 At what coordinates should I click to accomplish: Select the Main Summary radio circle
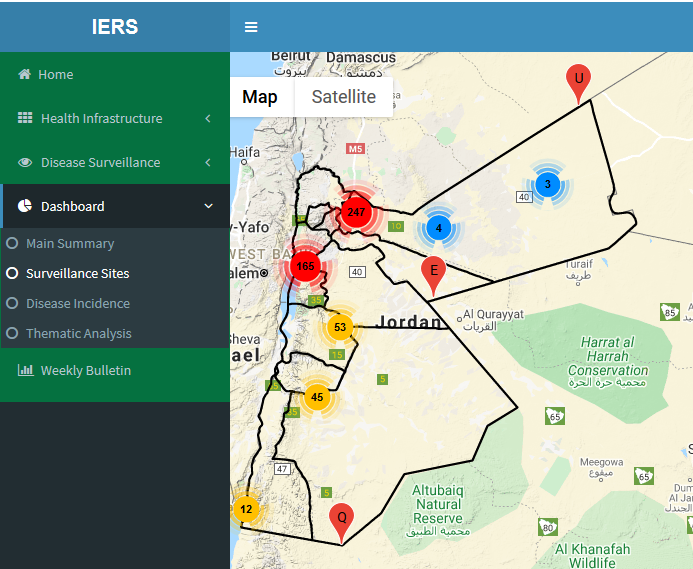pyautogui.click(x=12, y=243)
